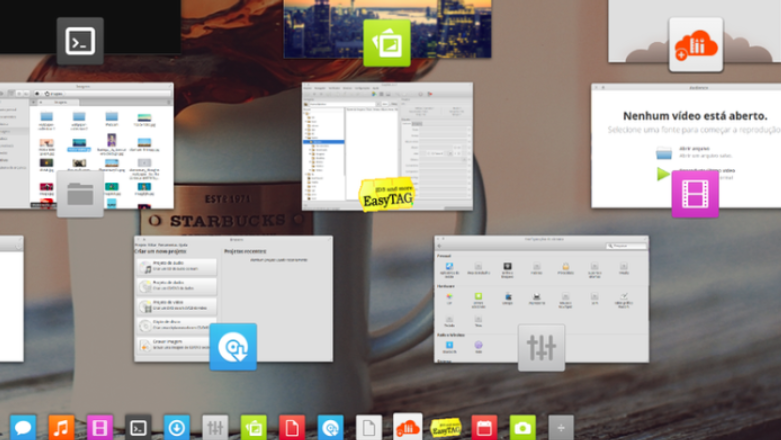Viewport: 781px width, 440px height.
Task: Open the chat app from the dock
Action: click(23, 428)
